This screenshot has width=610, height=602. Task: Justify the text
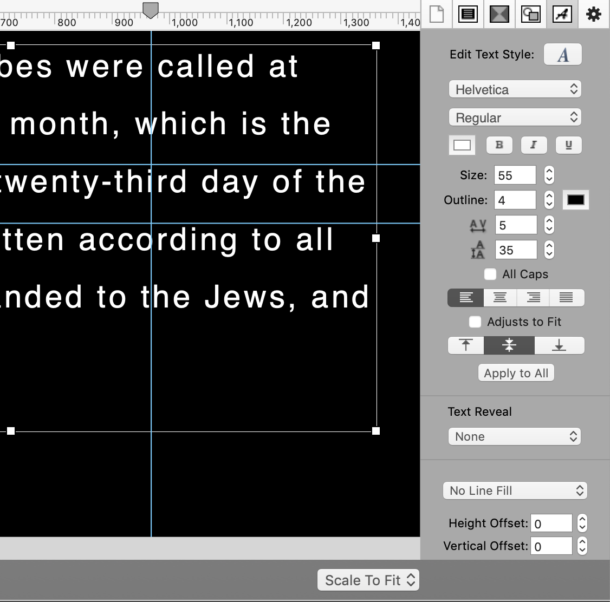(x=566, y=298)
